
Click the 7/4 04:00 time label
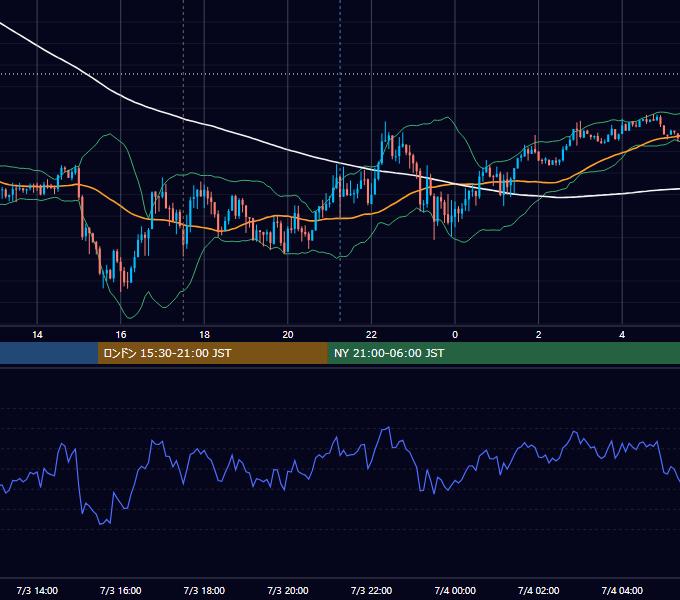click(622, 590)
